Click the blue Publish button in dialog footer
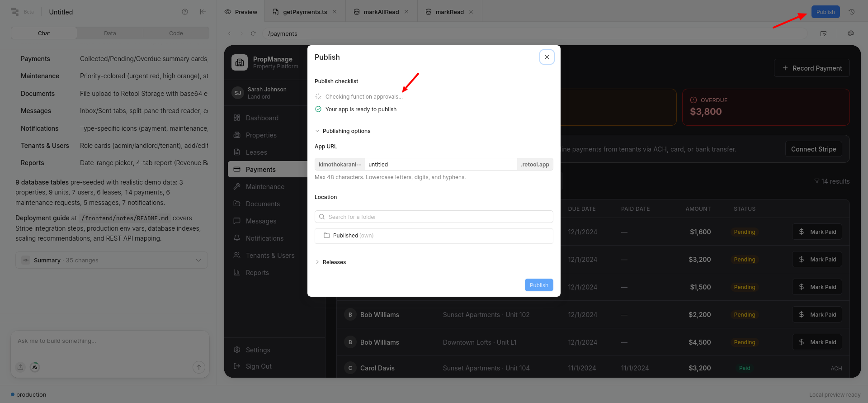868x403 pixels. point(539,285)
